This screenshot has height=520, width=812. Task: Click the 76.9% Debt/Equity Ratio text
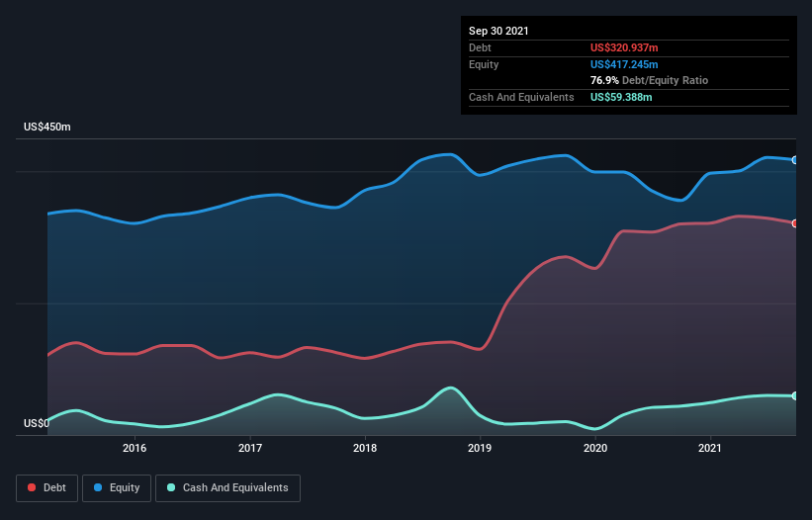point(650,80)
